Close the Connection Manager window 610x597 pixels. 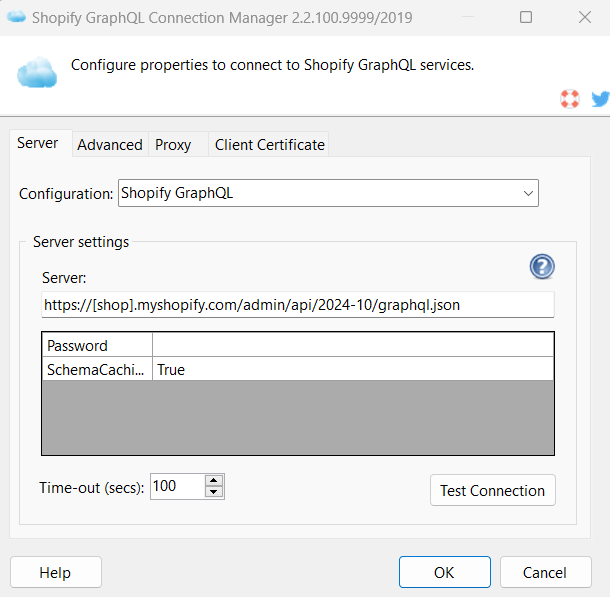click(585, 17)
